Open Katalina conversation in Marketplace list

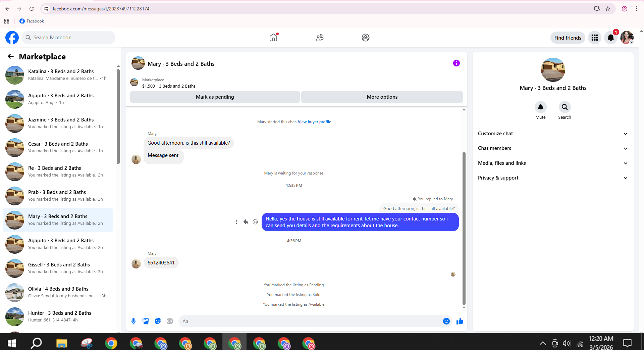[x=58, y=75]
